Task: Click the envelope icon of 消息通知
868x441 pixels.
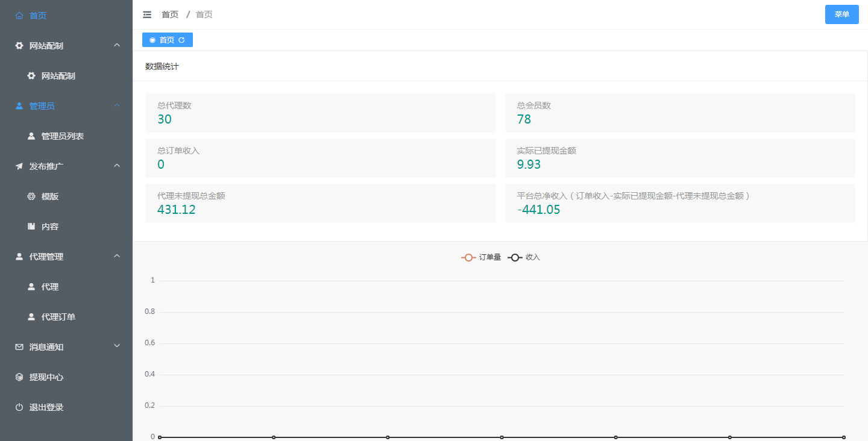Action: coord(19,347)
